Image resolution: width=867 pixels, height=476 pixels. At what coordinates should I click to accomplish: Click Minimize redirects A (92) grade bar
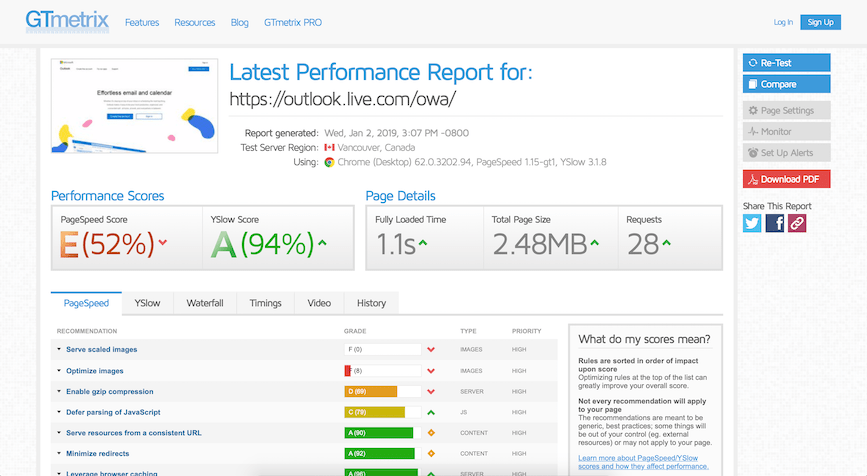(x=383, y=453)
